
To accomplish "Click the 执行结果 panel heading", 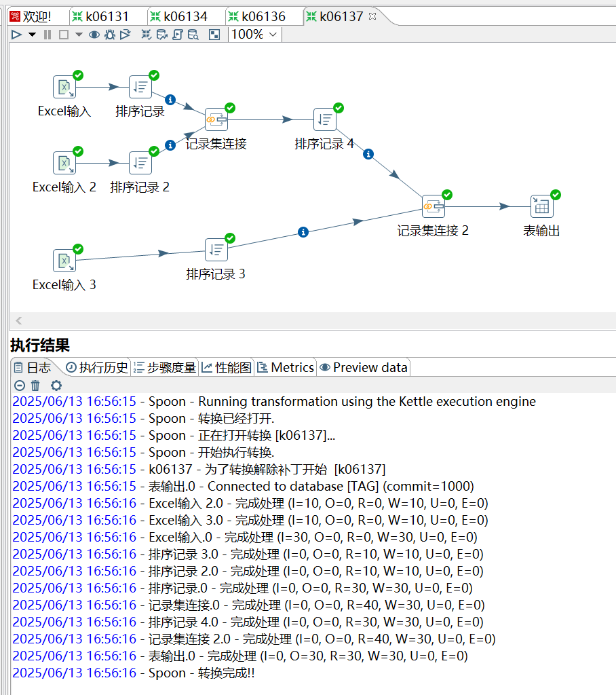I will pyautogui.click(x=40, y=345).
